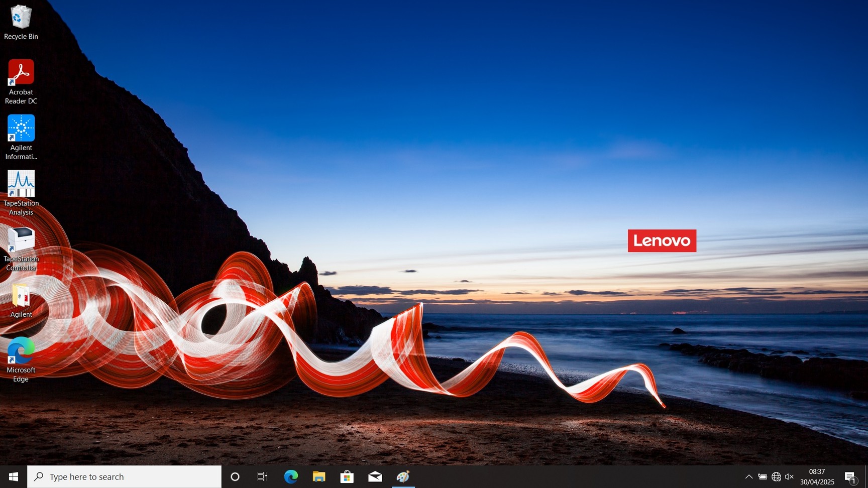The width and height of the screenshot is (868, 488).
Task: Expand the hidden system tray icons
Action: point(748,476)
